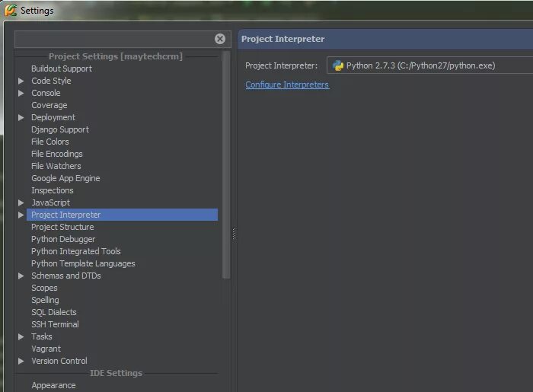
Task: Open Appearance under IDE Settings
Action: coord(54,386)
